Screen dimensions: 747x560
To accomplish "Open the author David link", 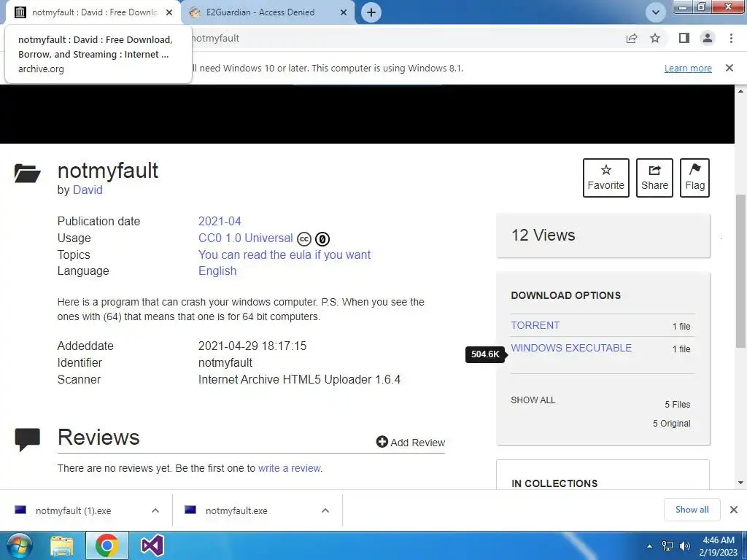I will tap(88, 190).
